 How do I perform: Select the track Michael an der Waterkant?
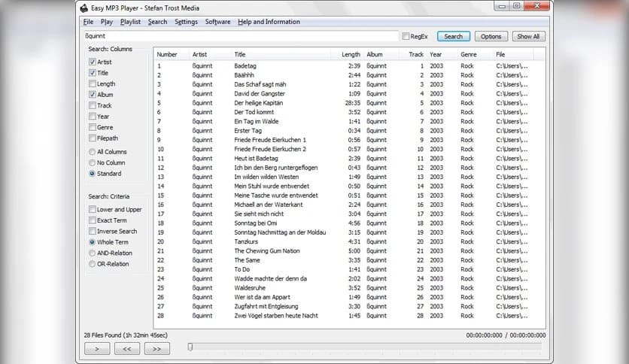pyautogui.click(x=269, y=205)
